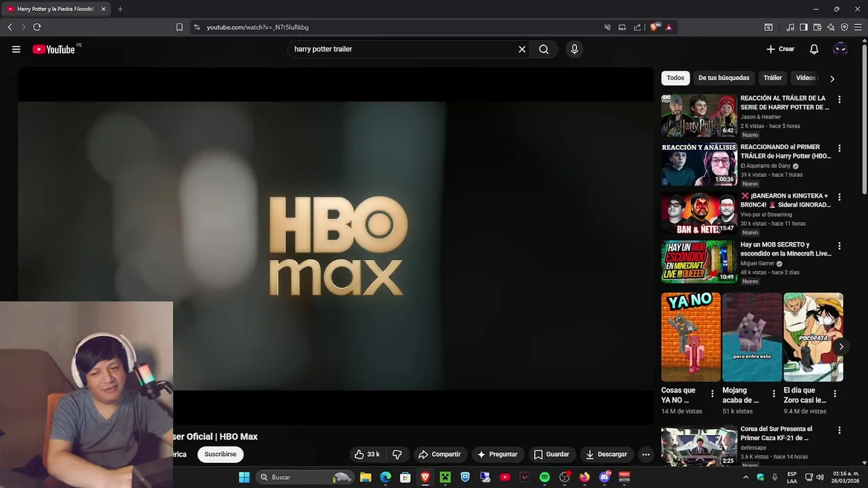868x488 pixels.
Task: Reload the page in the browser
Action: (x=37, y=27)
